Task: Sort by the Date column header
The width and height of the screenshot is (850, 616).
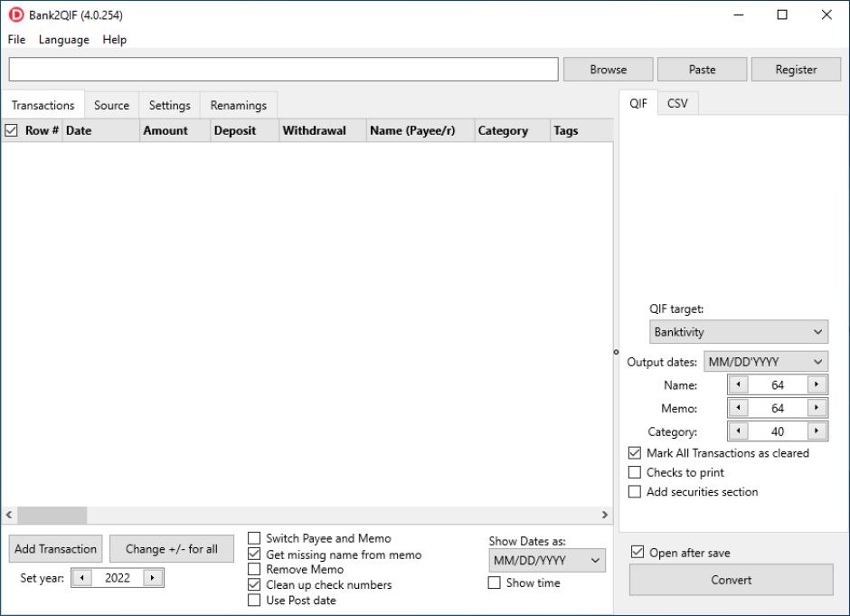Action: point(101,130)
